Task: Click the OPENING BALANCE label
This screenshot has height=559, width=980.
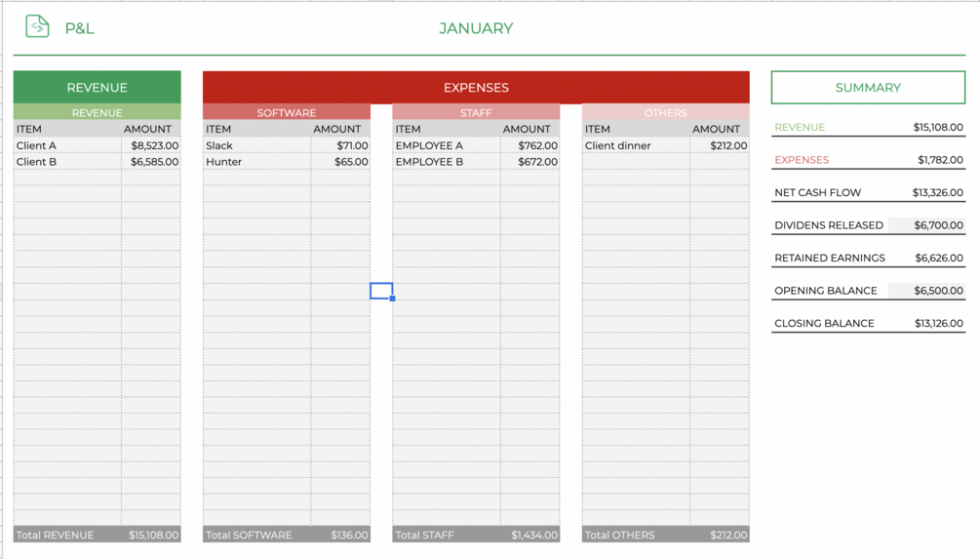Action: tap(826, 290)
